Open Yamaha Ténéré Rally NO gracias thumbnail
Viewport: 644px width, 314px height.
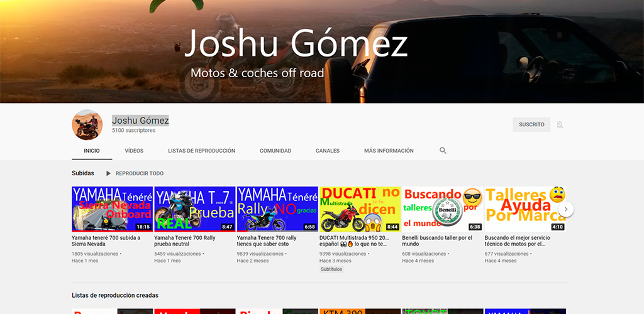click(277, 209)
